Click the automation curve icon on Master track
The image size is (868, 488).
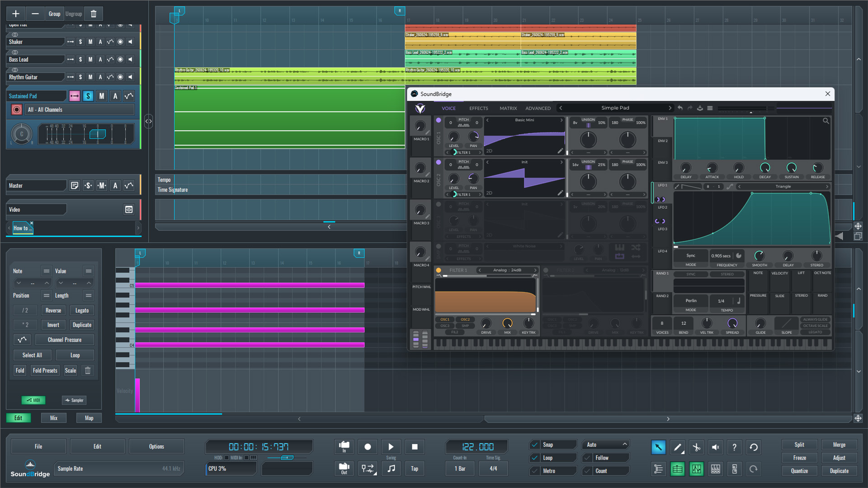tap(129, 186)
